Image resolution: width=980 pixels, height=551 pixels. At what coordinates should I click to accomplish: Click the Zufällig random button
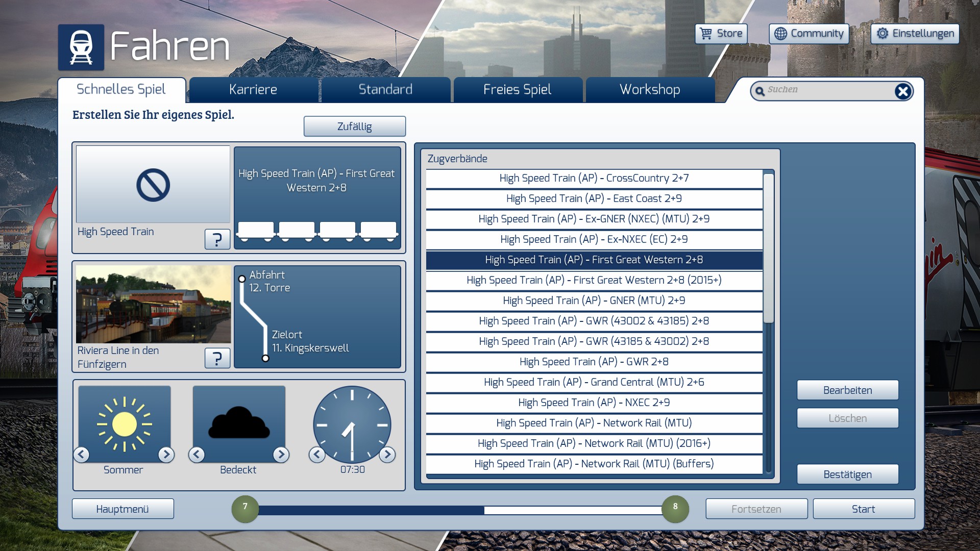point(355,127)
